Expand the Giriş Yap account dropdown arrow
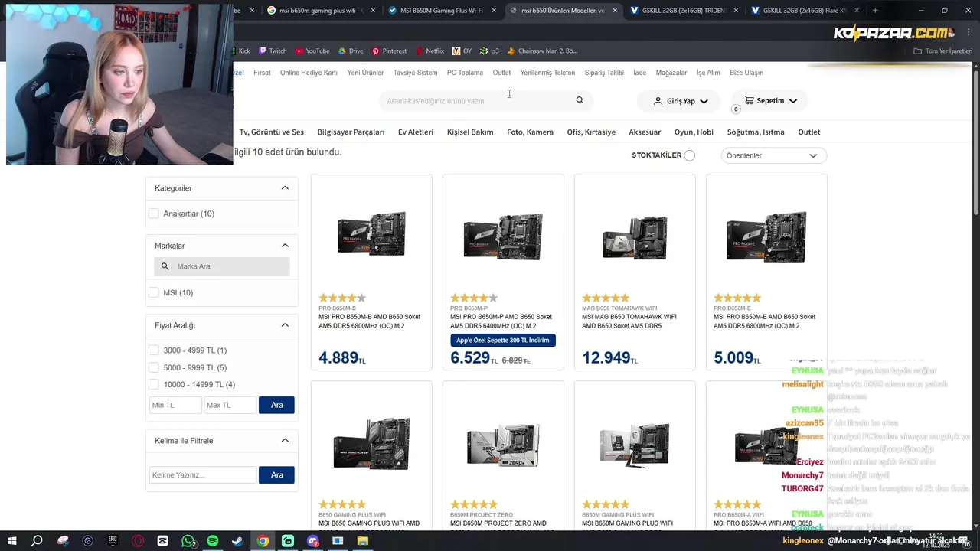 [704, 101]
